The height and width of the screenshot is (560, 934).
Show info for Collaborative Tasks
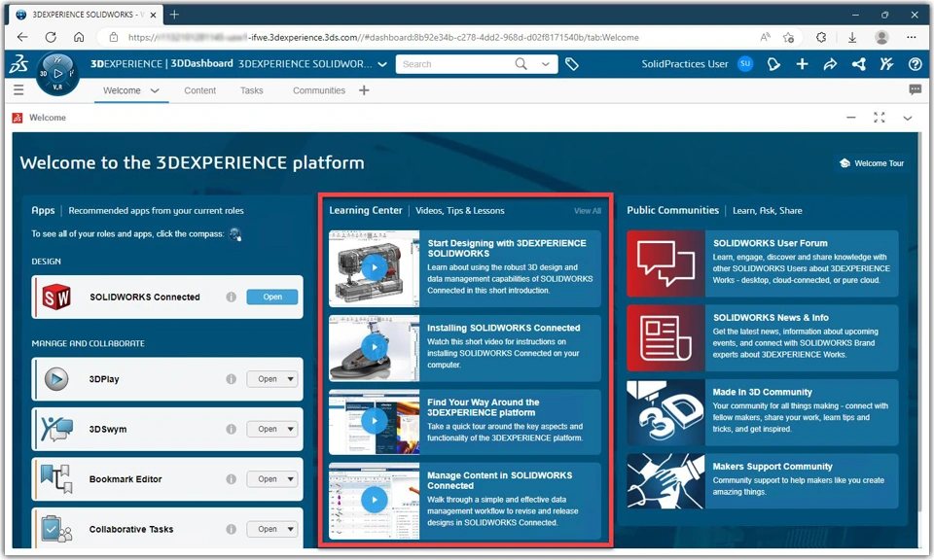(232, 529)
